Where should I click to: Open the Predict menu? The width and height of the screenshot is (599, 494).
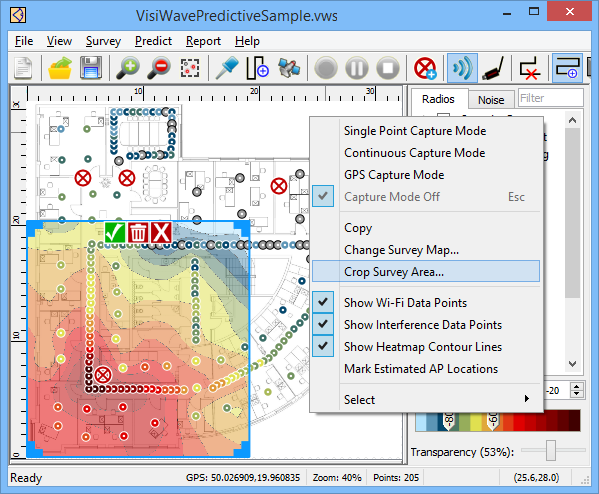[153, 41]
